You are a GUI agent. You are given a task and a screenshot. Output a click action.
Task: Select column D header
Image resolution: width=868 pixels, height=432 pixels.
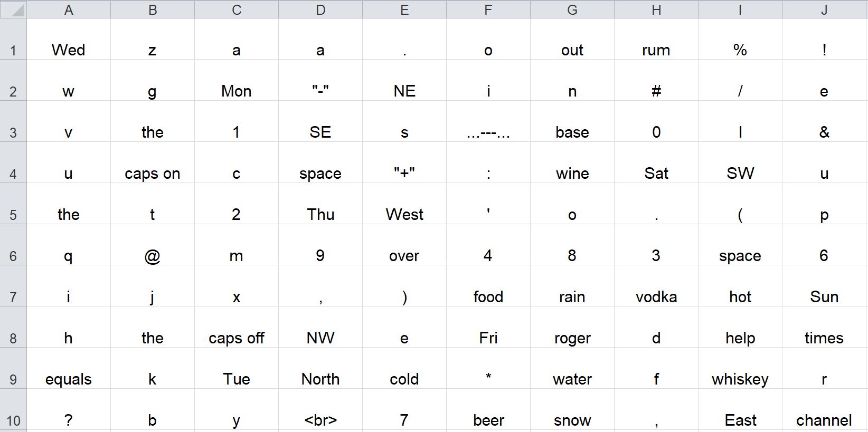pos(320,9)
